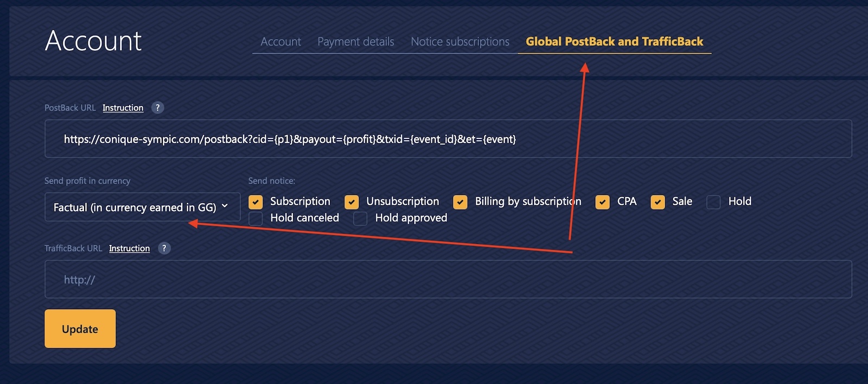The height and width of the screenshot is (384, 868).
Task: Click the PostBack URL help question icon
Action: (x=157, y=108)
